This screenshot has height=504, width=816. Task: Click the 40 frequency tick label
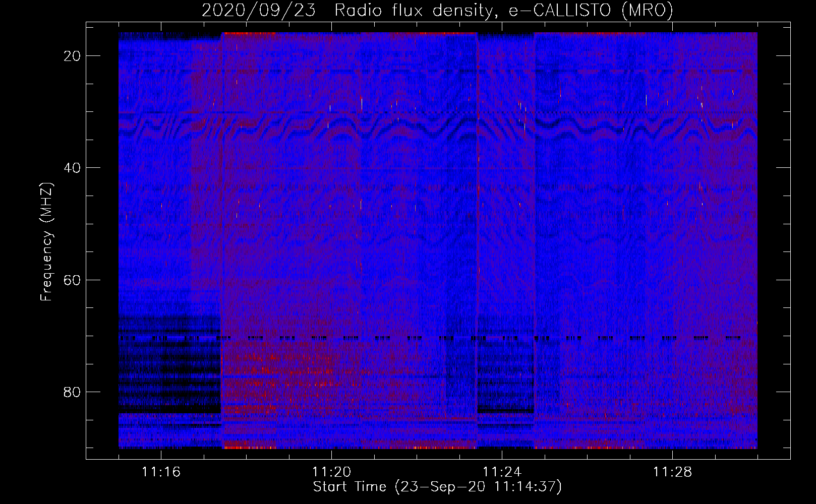[x=73, y=168]
